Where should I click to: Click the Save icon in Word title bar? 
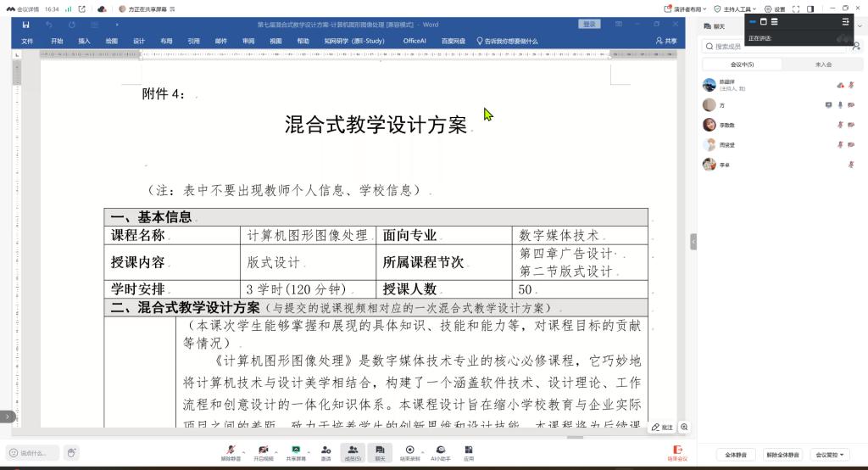pyautogui.click(x=25, y=25)
